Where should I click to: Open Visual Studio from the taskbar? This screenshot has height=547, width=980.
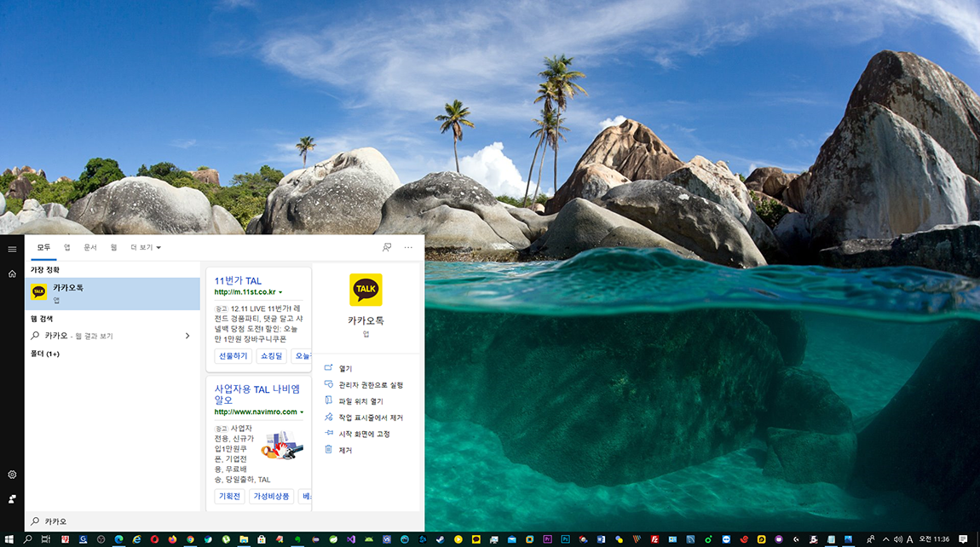click(x=351, y=538)
